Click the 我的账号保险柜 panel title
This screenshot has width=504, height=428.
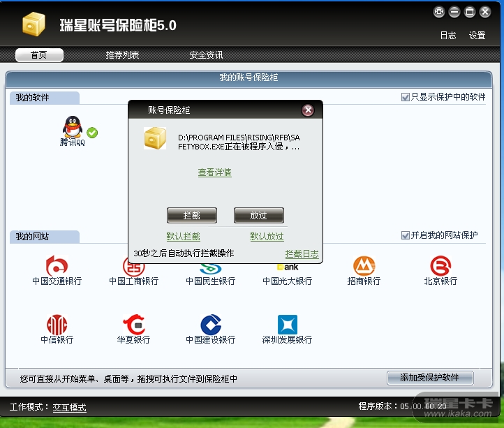(x=249, y=78)
